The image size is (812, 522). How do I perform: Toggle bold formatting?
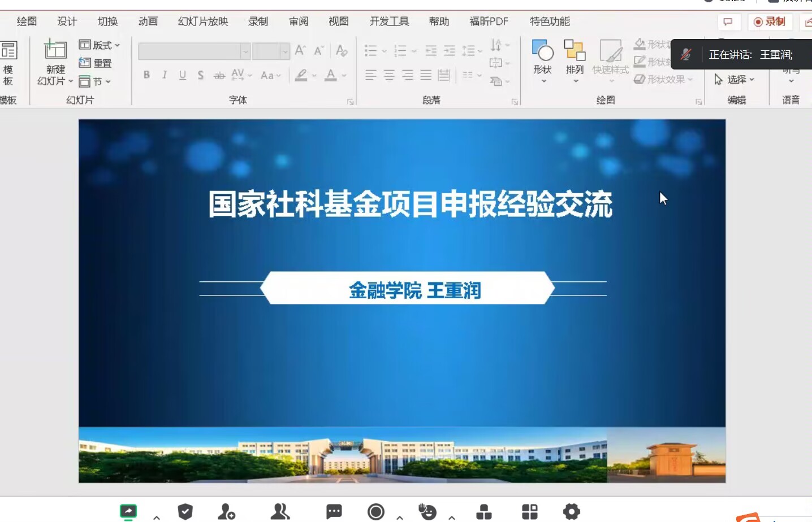[x=146, y=75]
